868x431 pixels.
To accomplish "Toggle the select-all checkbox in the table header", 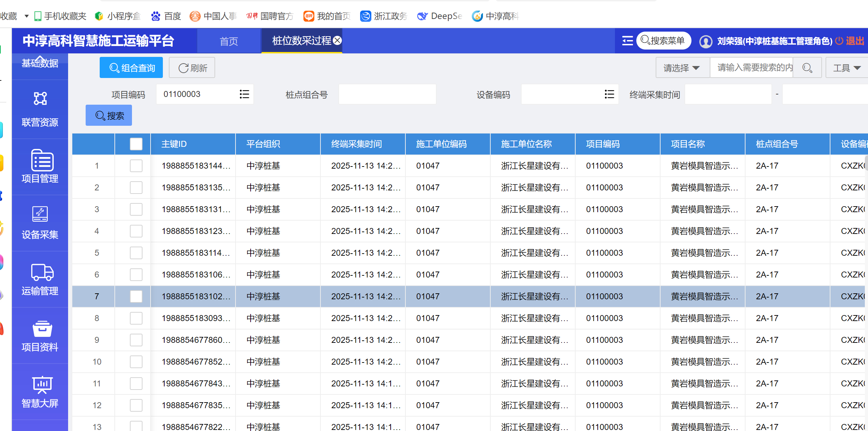I will coord(136,144).
